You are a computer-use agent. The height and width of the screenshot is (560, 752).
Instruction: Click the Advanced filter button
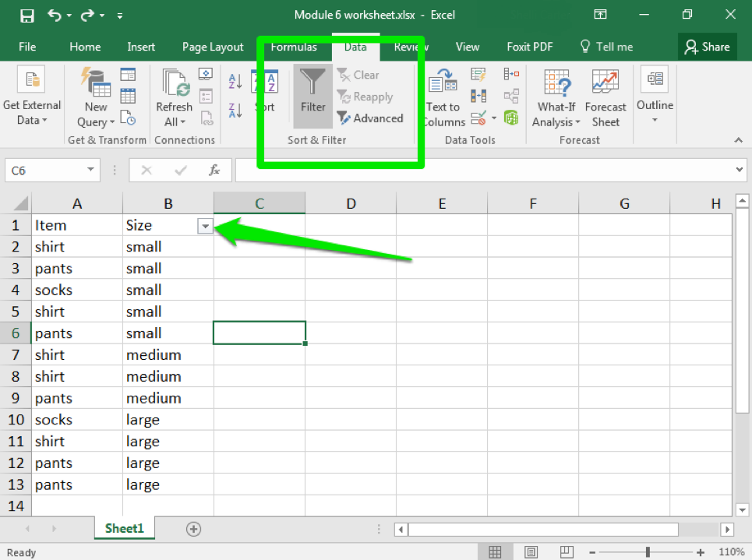(x=370, y=118)
